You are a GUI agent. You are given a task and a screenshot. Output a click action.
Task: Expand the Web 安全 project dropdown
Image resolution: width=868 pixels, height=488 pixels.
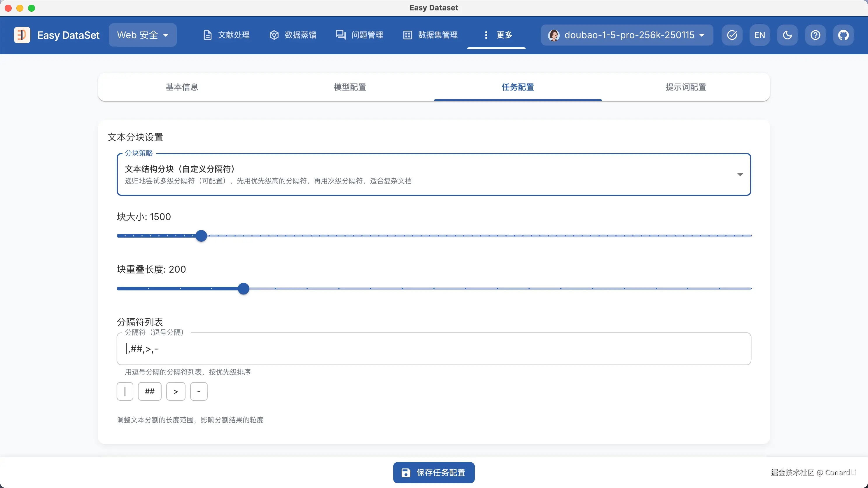click(x=143, y=35)
